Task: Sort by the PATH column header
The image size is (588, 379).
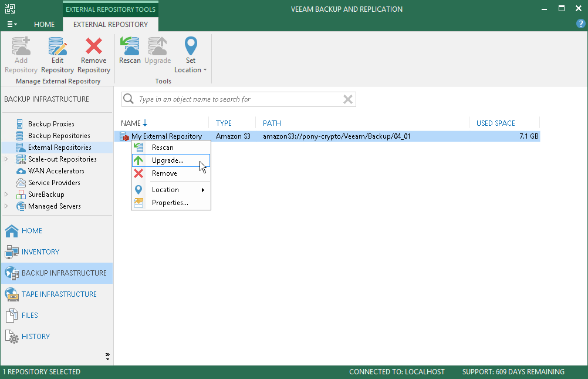Action: coord(362,123)
